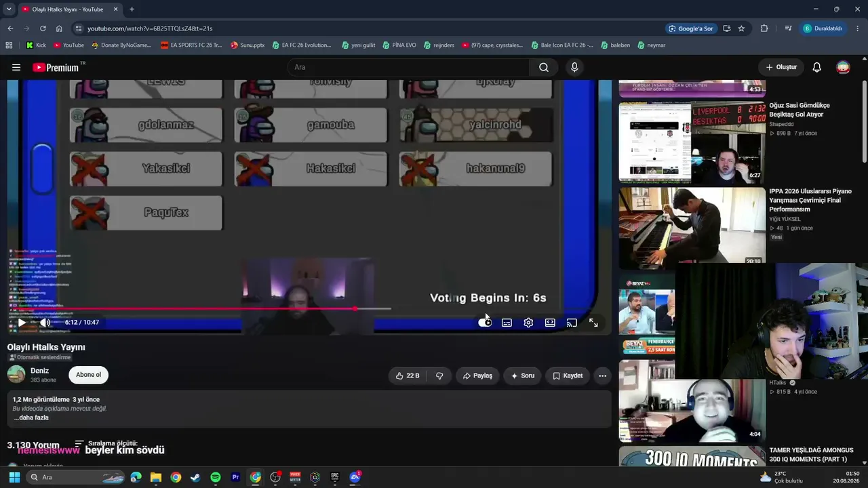Open the Kick bookmark
868x488 pixels.
click(36, 45)
